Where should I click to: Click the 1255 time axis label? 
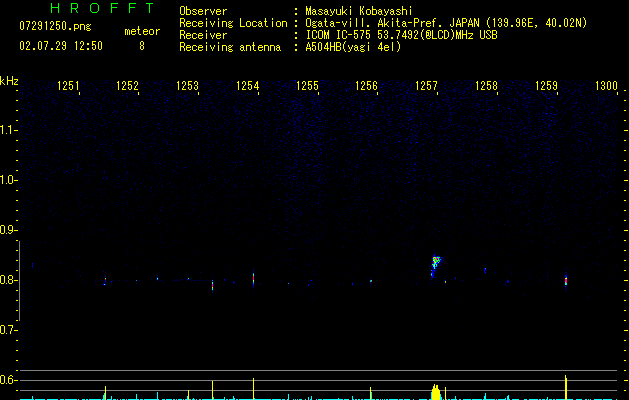tap(307, 86)
